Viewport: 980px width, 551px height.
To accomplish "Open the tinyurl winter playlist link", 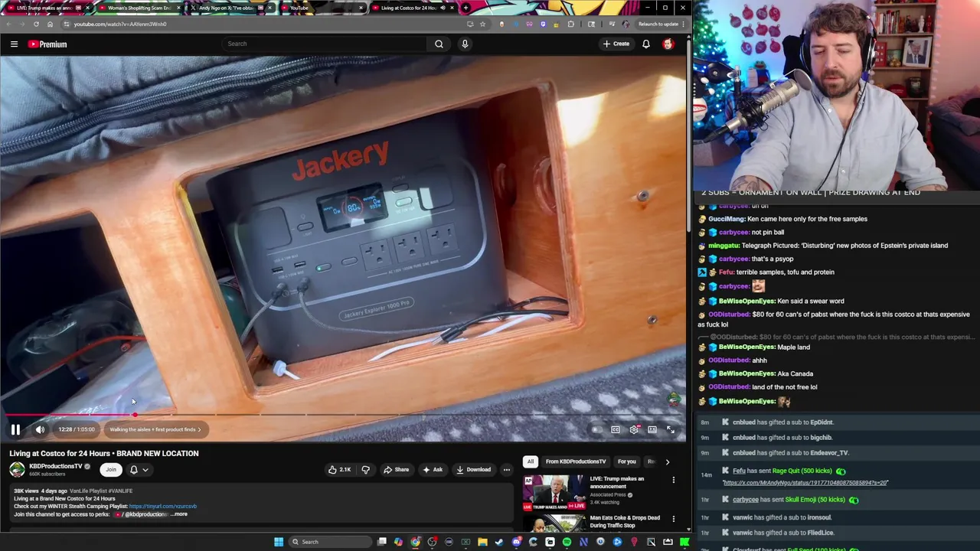I will [x=162, y=507].
